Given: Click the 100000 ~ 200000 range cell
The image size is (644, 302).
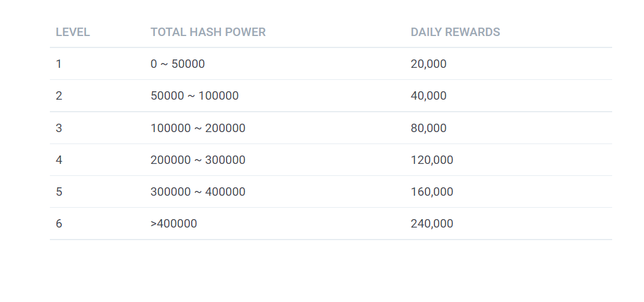Looking at the screenshot, I should (198, 128).
